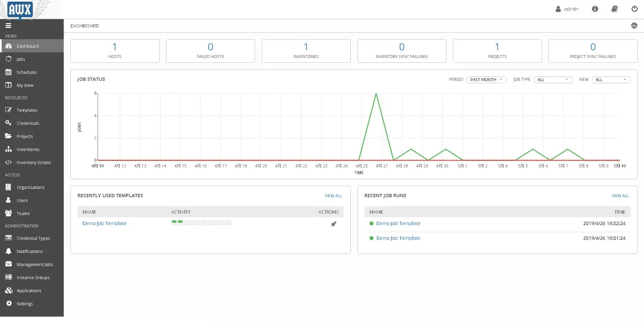Open Demo Job Template link in templates list
The image size is (644, 322).
[x=104, y=224]
